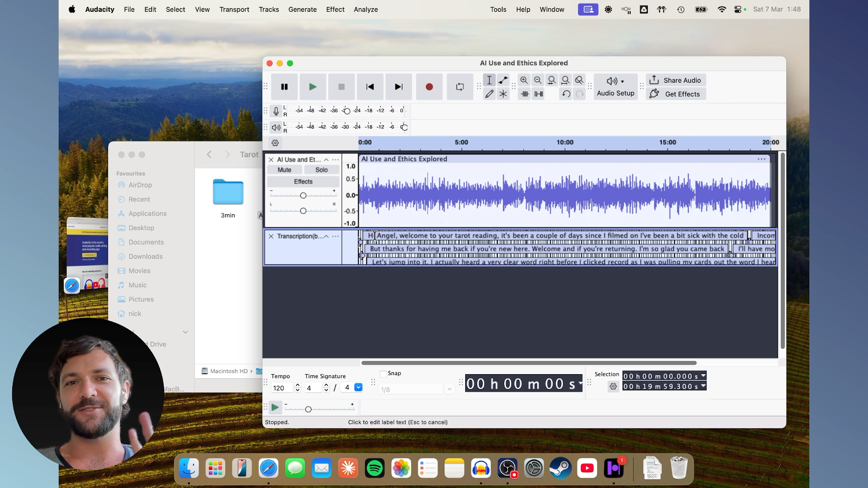Enable the Snap checkbox
Screen dimensions: 868x488
pos(383,374)
